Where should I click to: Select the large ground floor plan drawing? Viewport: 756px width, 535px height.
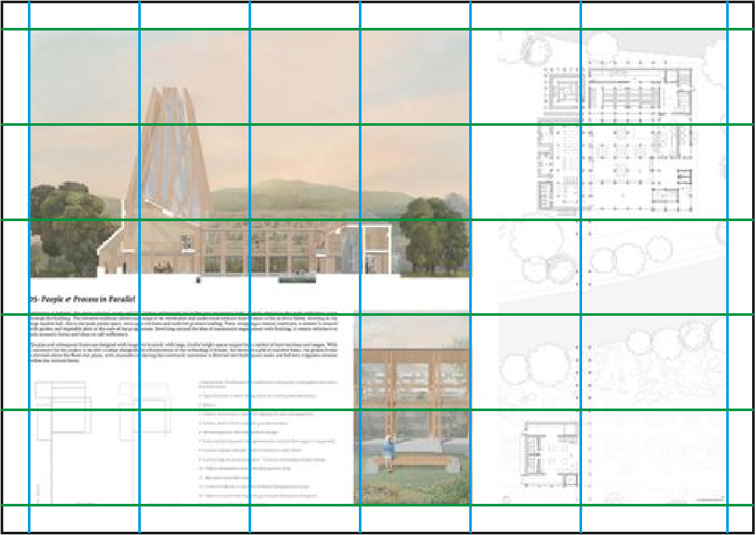pyautogui.click(x=618, y=141)
